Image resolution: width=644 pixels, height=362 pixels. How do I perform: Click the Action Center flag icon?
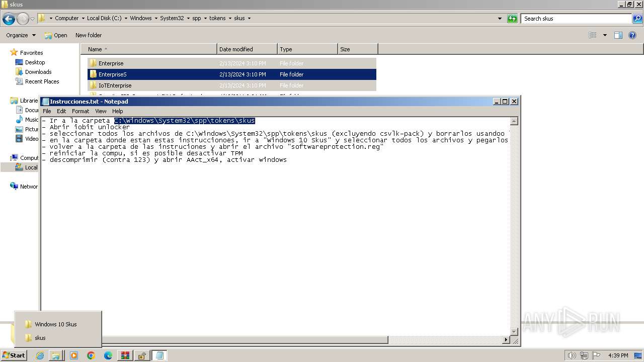596,355
